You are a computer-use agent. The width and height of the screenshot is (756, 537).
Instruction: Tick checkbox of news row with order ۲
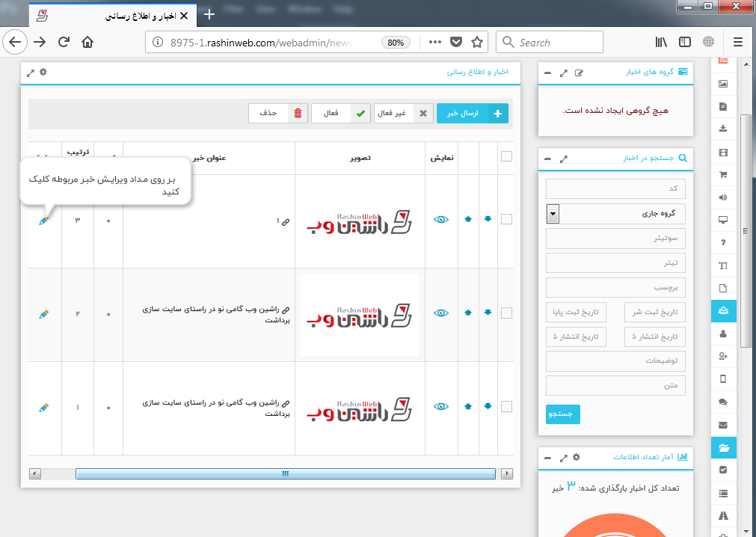[506, 313]
